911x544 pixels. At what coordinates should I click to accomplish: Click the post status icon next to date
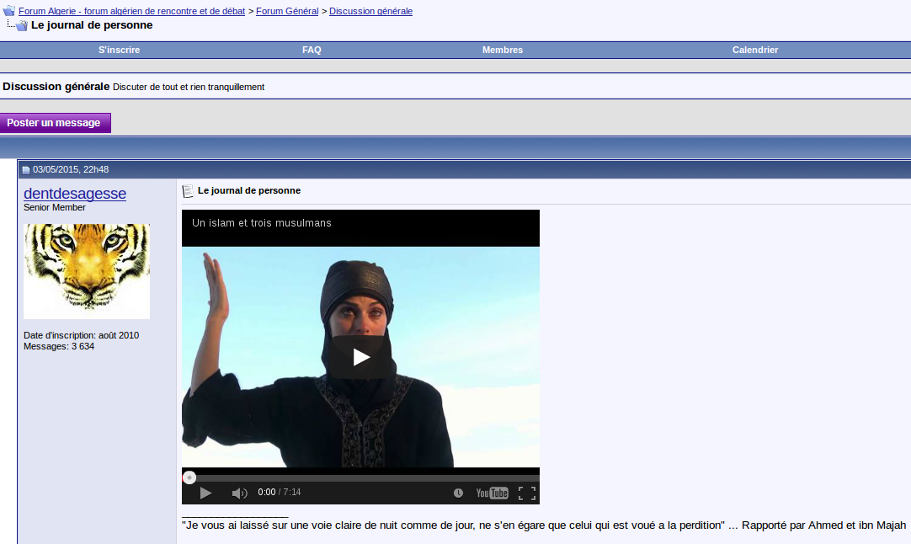[26, 170]
